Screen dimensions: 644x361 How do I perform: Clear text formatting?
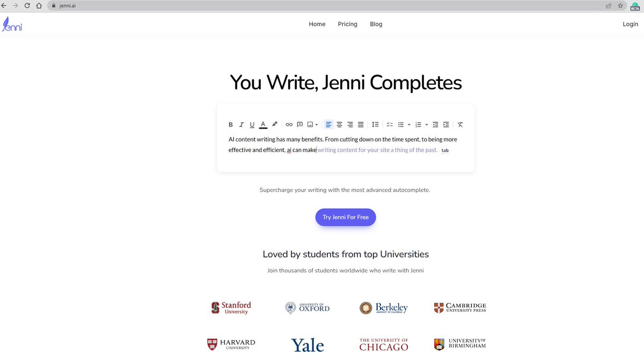(x=460, y=124)
